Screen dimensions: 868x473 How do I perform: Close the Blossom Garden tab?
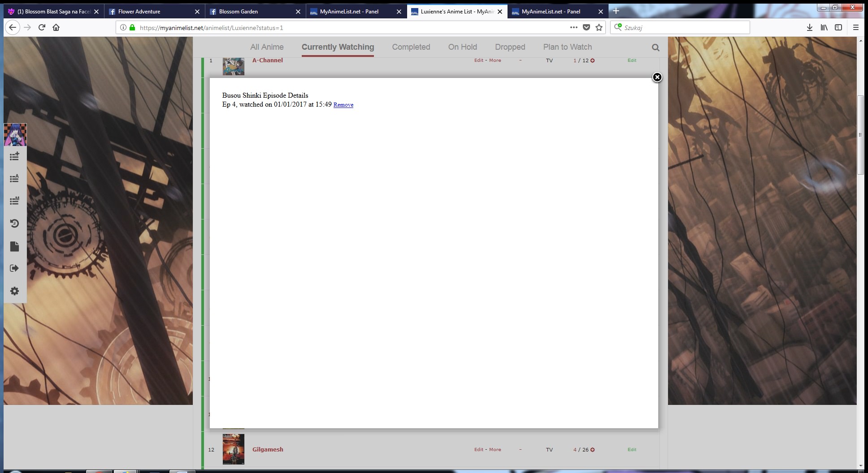[298, 12]
